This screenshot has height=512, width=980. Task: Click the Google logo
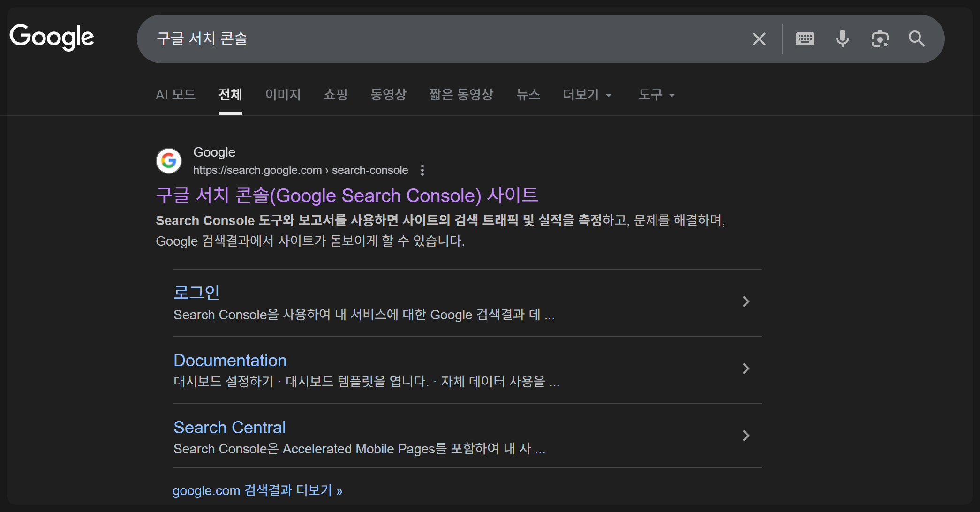tap(52, 37)
